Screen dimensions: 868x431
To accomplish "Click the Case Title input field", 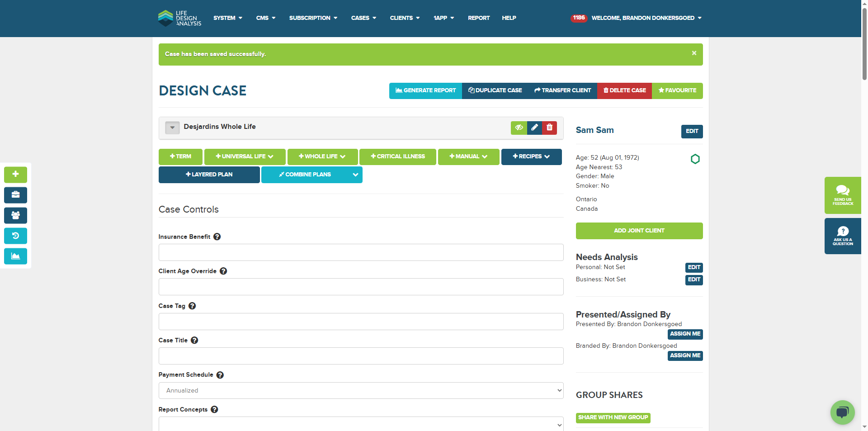I will click(361, 356).
